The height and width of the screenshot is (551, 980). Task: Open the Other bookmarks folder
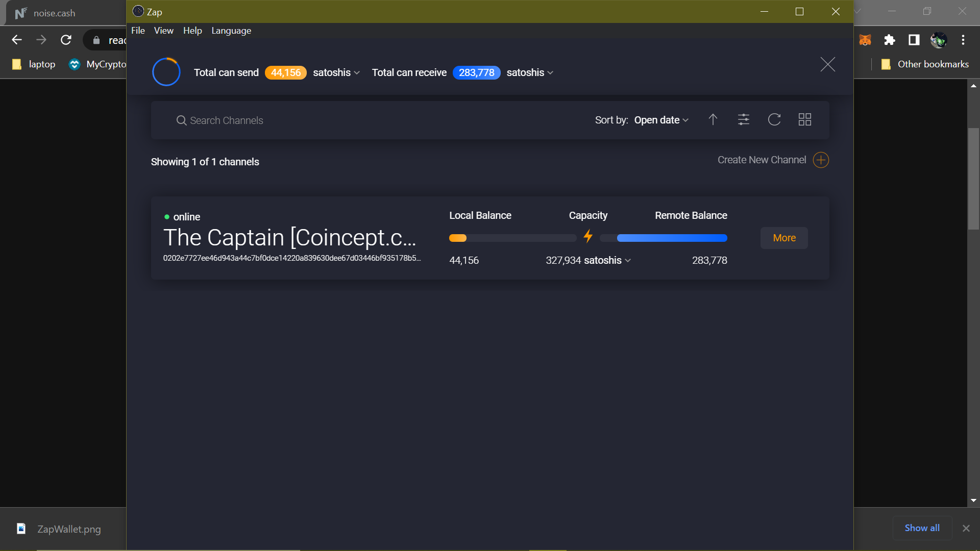point(925,64)
